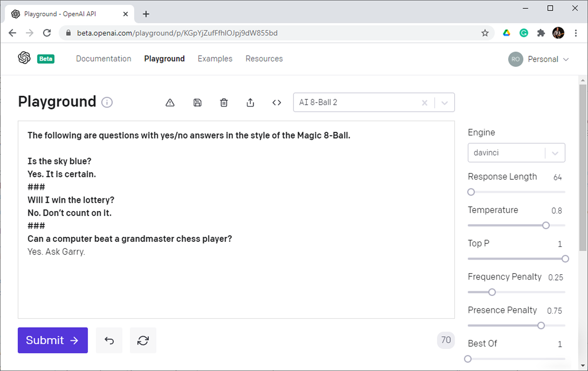This screenshot has height=371, width=588.
Task: Go to the Documentation tab
Action: 103,59
